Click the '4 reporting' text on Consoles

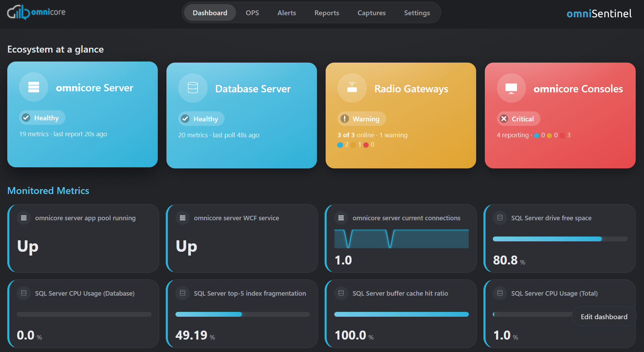point(513,135)
